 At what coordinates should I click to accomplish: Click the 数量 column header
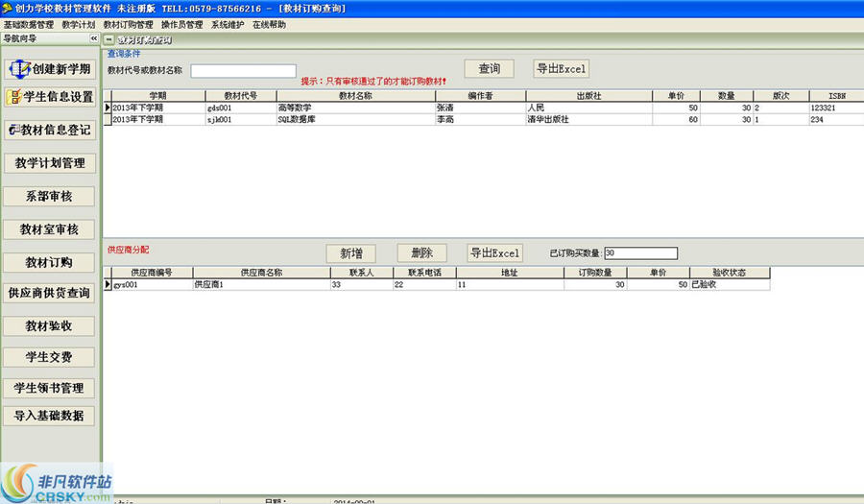[x=727, y=96]
